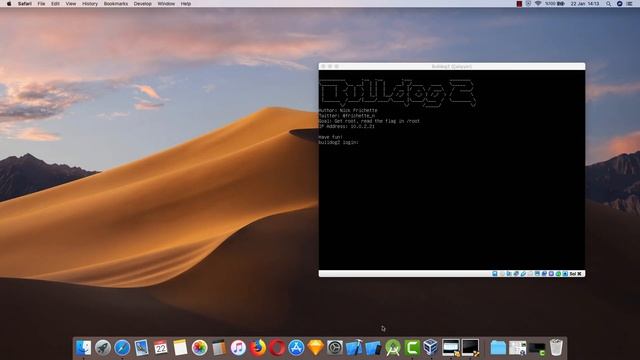Open the first minimized window thumbnail in Dock
This screenshot has width=640, height=360.
451,348
